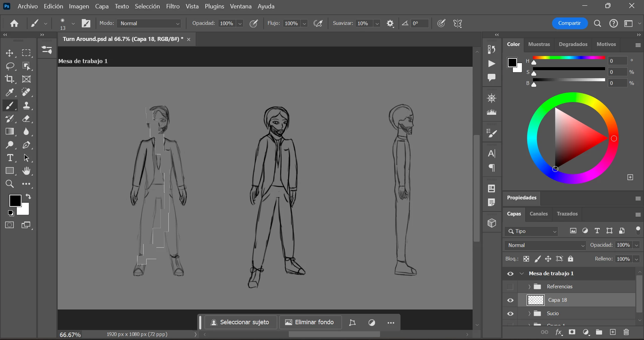Select the Lasso tool
Viewport: 644px width, 340px height.
10,66
